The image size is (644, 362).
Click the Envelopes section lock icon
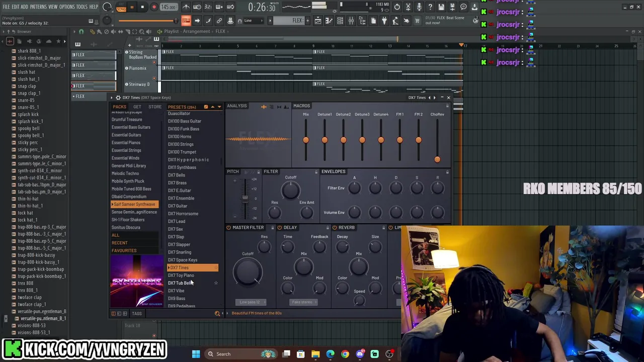(447, 172)
